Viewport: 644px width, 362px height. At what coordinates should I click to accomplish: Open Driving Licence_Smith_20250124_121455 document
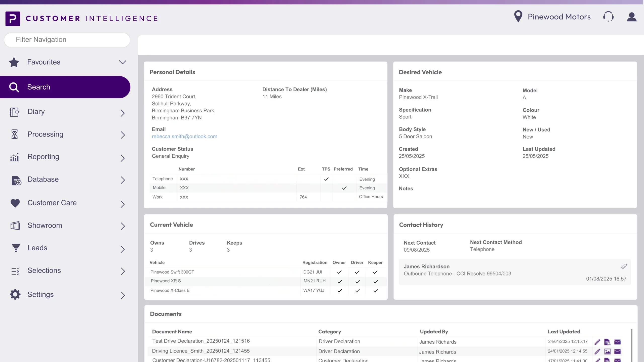pyautogui.click(x=201, y=351)
